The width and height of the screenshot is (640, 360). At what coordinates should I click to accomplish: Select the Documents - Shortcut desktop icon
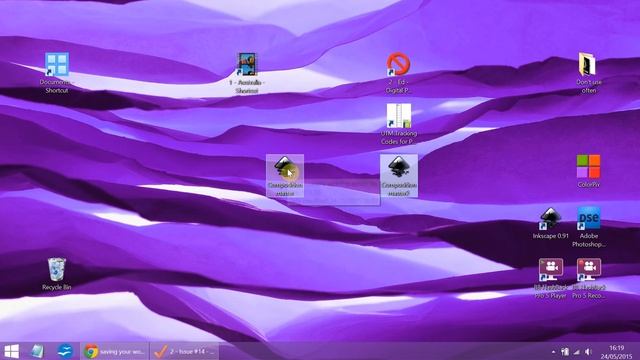57,73
